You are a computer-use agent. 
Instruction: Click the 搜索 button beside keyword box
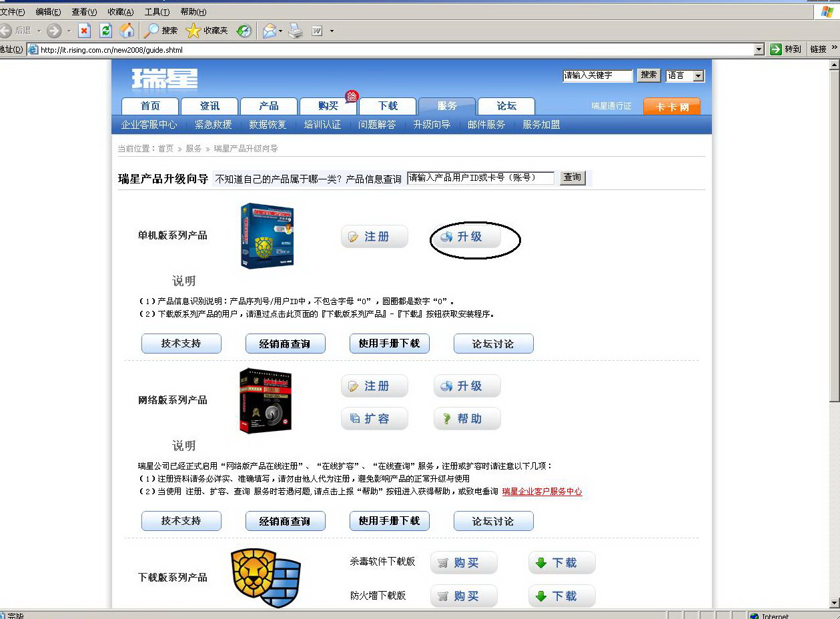click(x=649, y=75)
